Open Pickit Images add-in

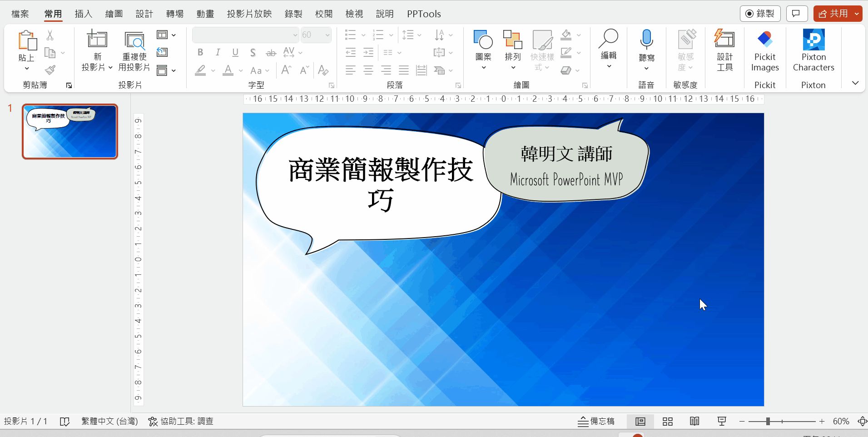tap(765, 50)
